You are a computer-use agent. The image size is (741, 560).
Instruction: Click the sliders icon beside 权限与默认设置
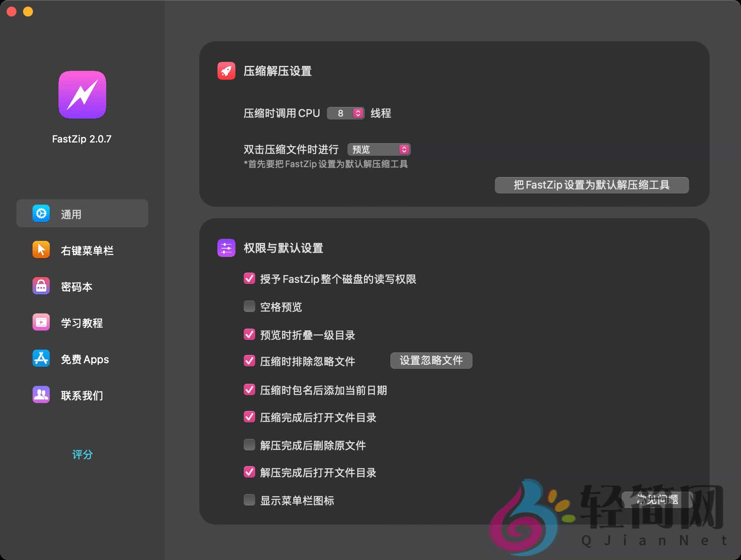pyautogui.click(x=226, y=248)
